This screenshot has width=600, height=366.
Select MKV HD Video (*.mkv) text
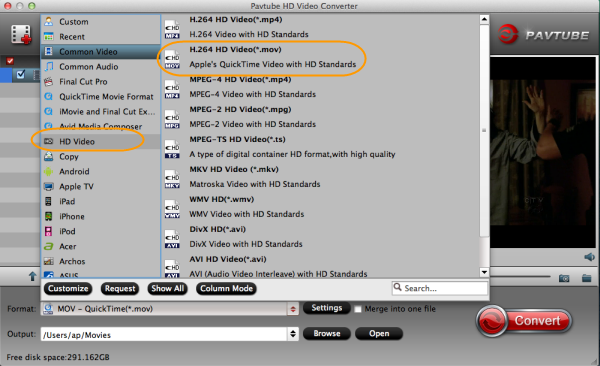point(234,169)
